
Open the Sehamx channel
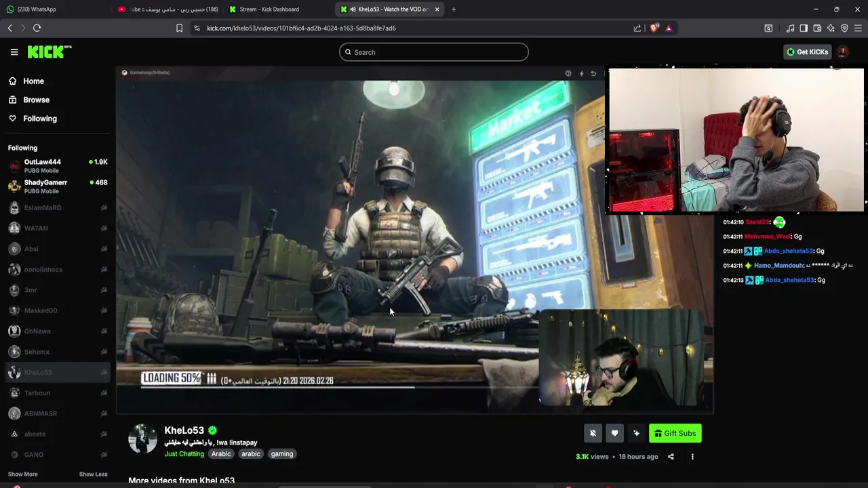pos(57,352)
